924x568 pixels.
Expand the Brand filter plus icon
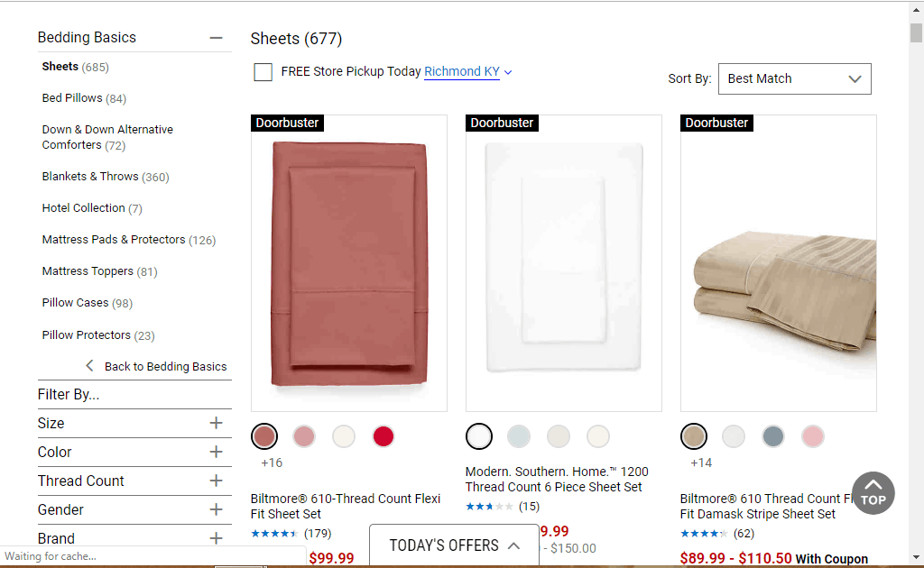(x=216, y=538)
